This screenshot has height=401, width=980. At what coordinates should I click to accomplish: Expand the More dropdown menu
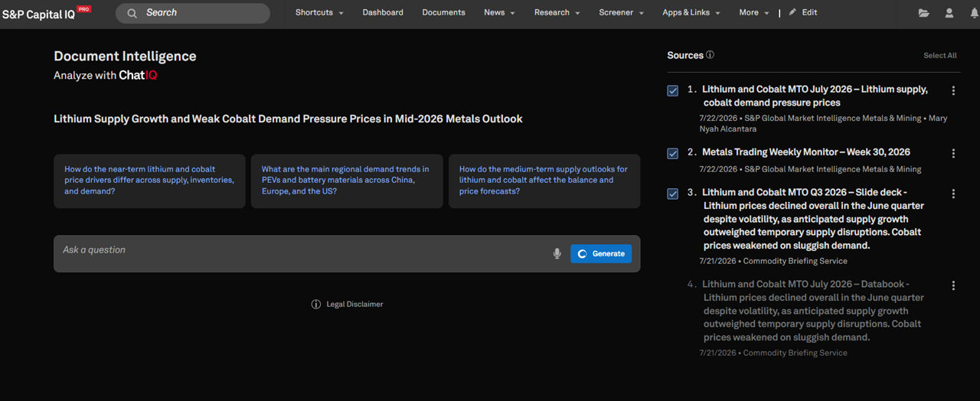[x=754, y=12]
